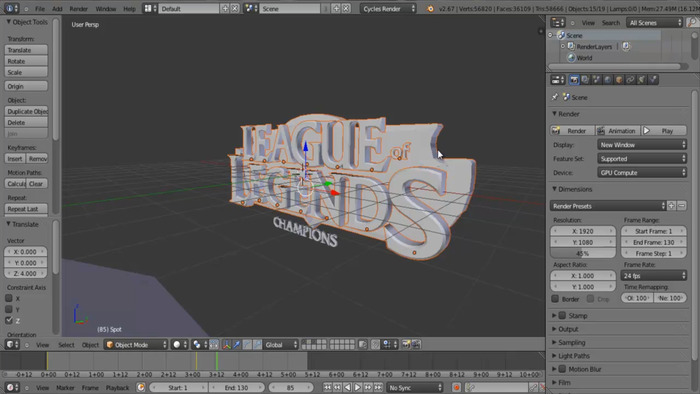Open the Render properties tab icon
Image resolution: width=700 pixels, height=394 pixels.
pyautogui.click(x=574, y=80)
